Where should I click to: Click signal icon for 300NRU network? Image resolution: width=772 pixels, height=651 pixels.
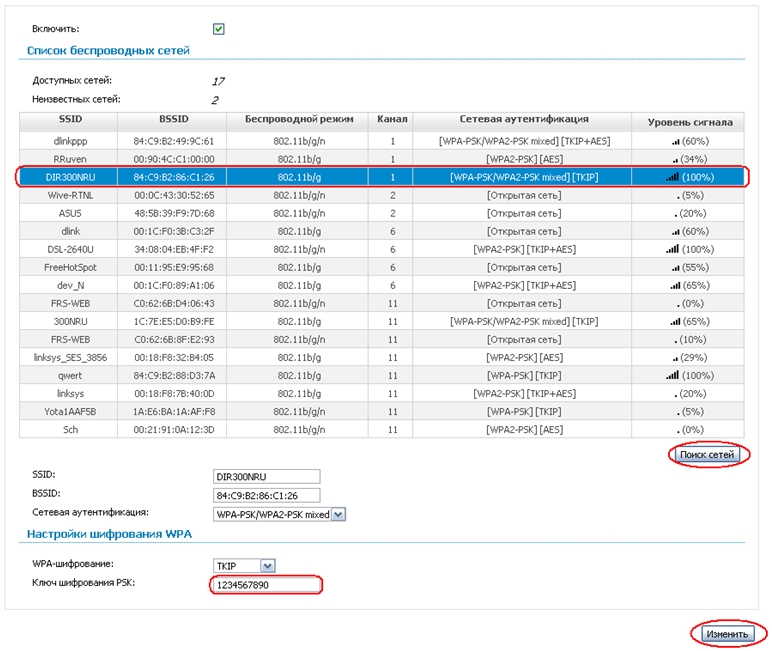675,321
